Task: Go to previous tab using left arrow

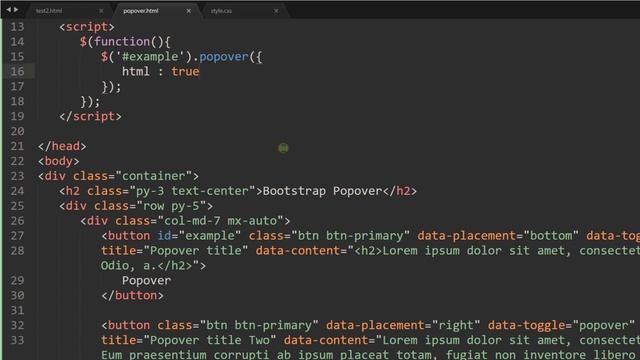Action: tap(9, 9)
